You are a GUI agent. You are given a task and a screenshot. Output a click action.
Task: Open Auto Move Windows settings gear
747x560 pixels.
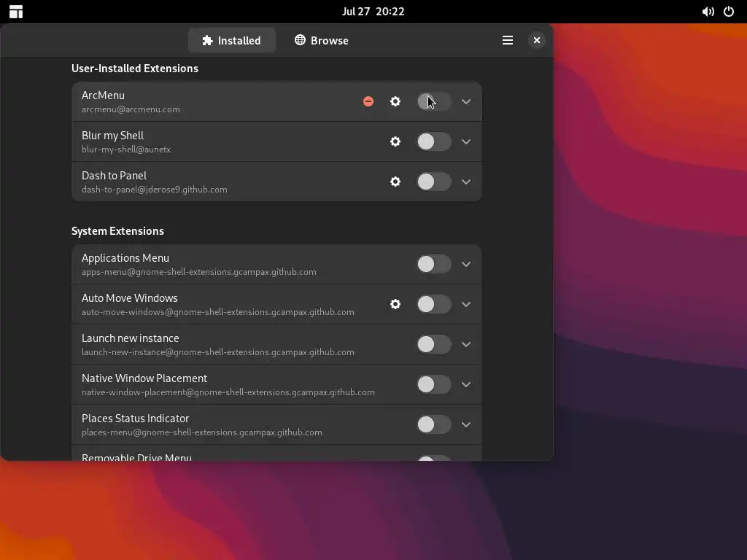(x=395, y=304)
